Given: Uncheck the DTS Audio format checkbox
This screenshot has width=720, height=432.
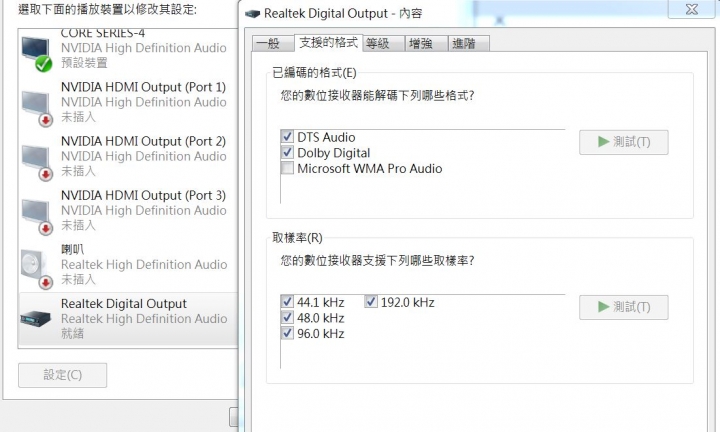Looking at the screenshot, I should [x=287, y=137].
